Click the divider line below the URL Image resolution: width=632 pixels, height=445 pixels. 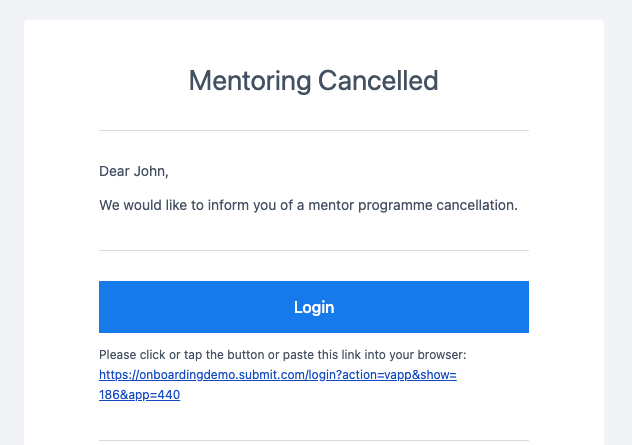coord(314,441)
